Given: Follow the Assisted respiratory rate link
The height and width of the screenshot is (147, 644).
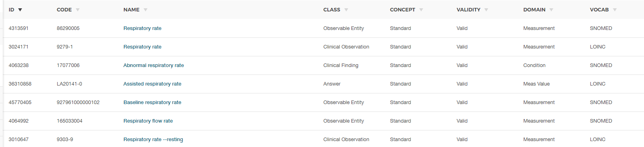Looking at the screenshot, I should 152,84.
